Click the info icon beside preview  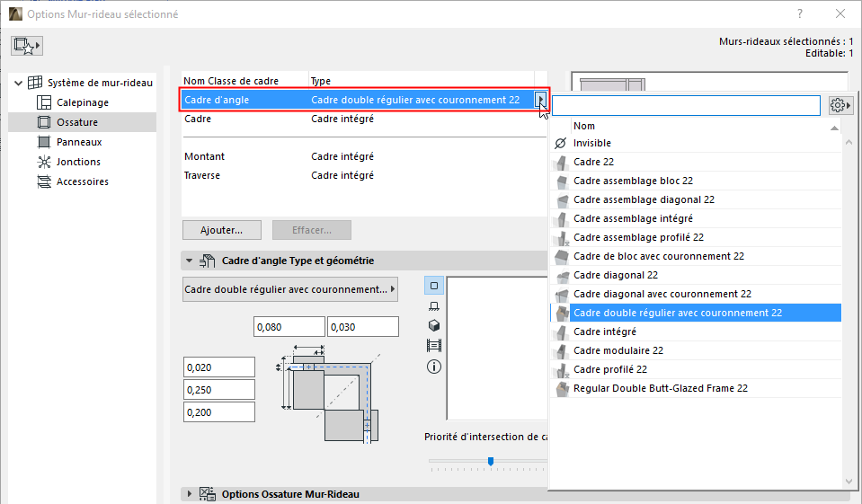coord(434,367)
